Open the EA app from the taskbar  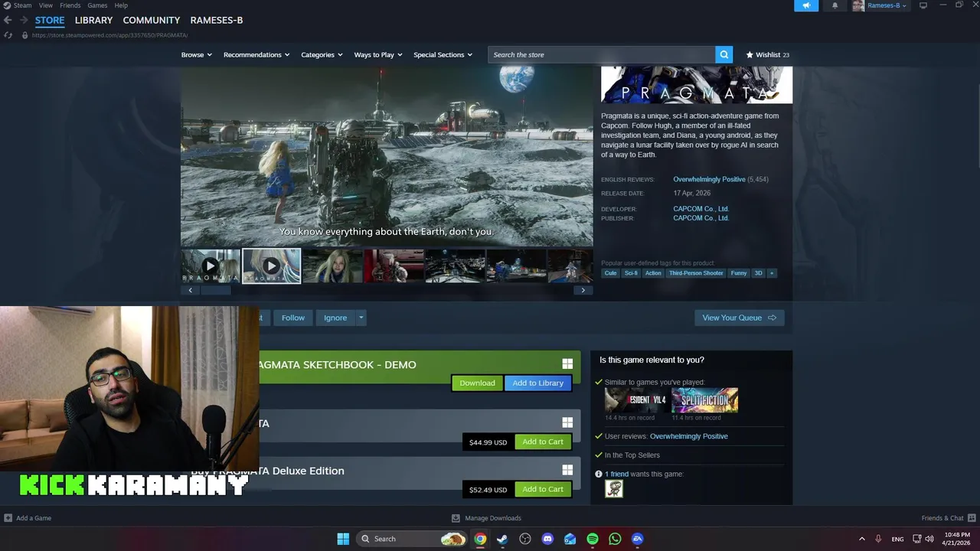[637, 539]
